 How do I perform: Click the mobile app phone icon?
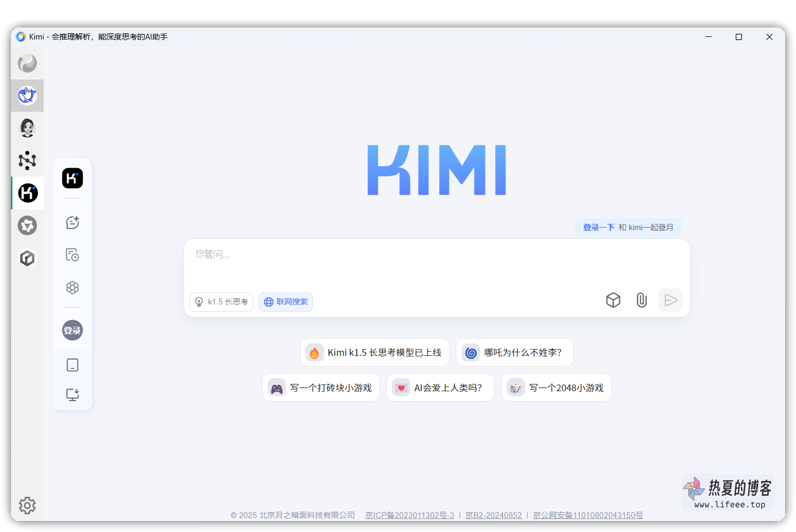tap(72, 365)
